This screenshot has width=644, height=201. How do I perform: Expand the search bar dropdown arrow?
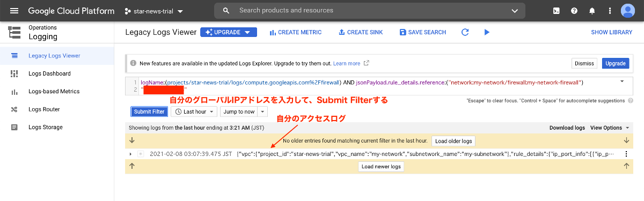515,11
